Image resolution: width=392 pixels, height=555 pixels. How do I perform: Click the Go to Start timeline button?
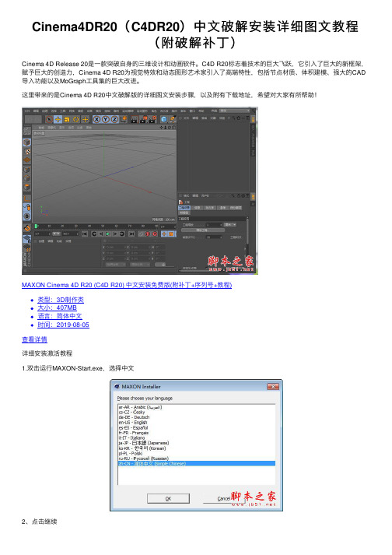85,234
